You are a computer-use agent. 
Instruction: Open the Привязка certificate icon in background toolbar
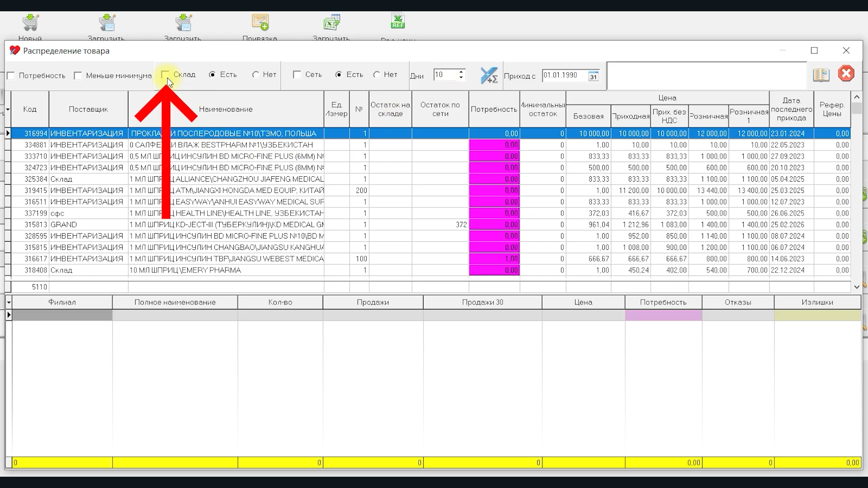[260, 22]
